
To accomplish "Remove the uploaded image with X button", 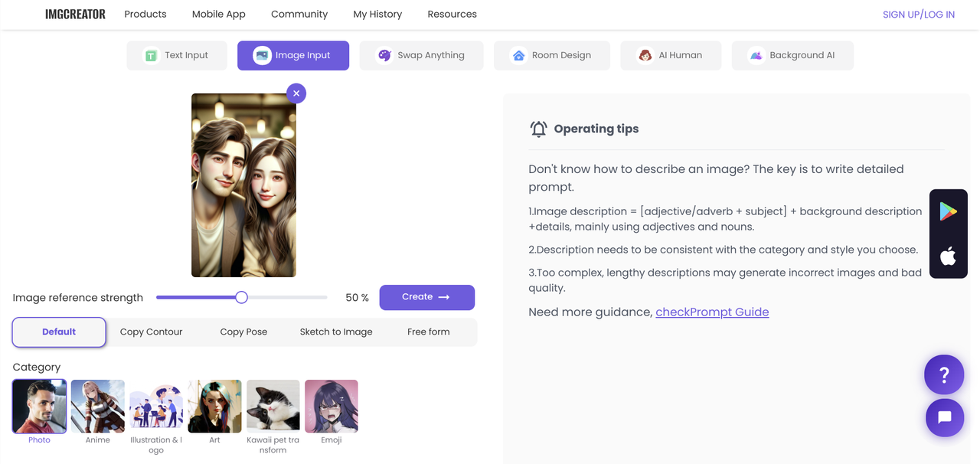I will tap(296, 93).
